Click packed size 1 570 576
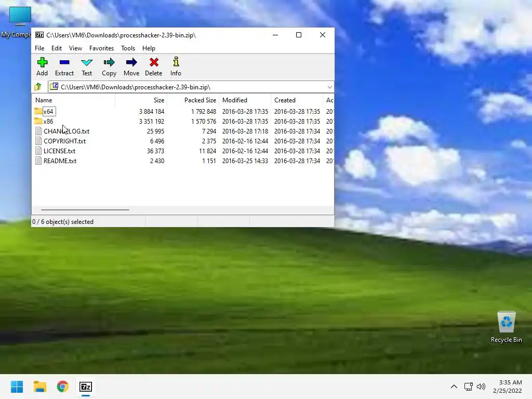The image size is (532, 399). (204, 121)
